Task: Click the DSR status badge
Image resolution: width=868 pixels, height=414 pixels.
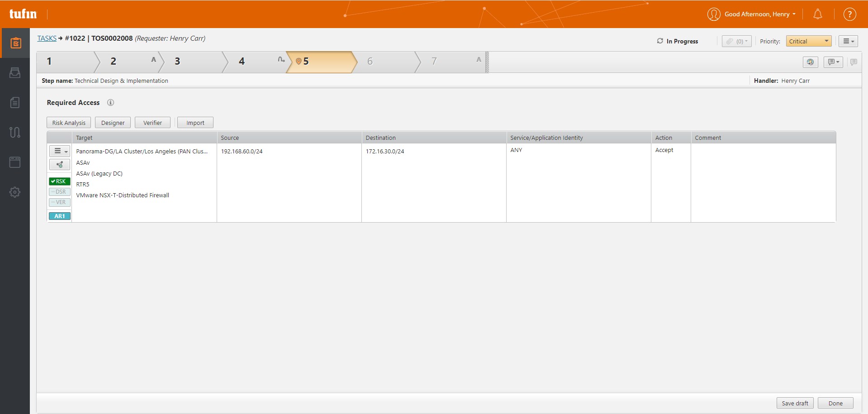Action: (60, 192)
